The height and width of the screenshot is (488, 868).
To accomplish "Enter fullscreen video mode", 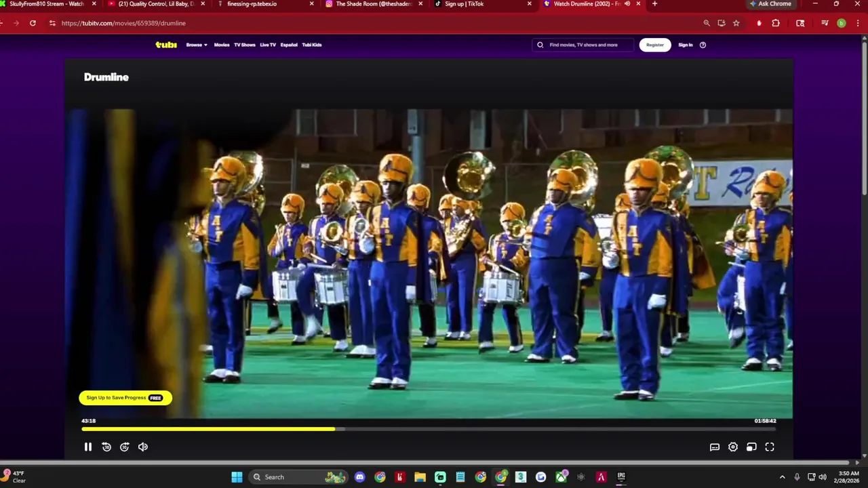I will [x=770, y=447].
